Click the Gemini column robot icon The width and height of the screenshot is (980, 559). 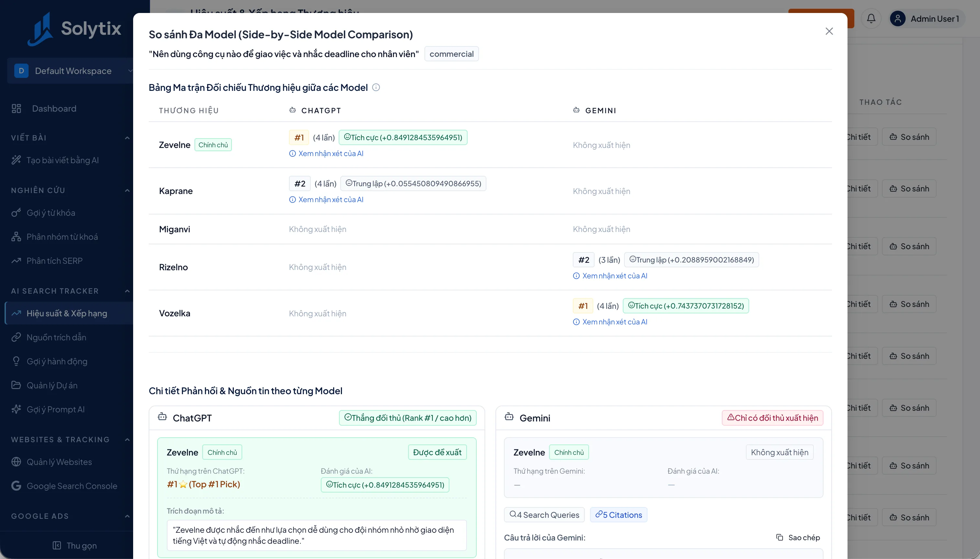(x=576, y=110)
